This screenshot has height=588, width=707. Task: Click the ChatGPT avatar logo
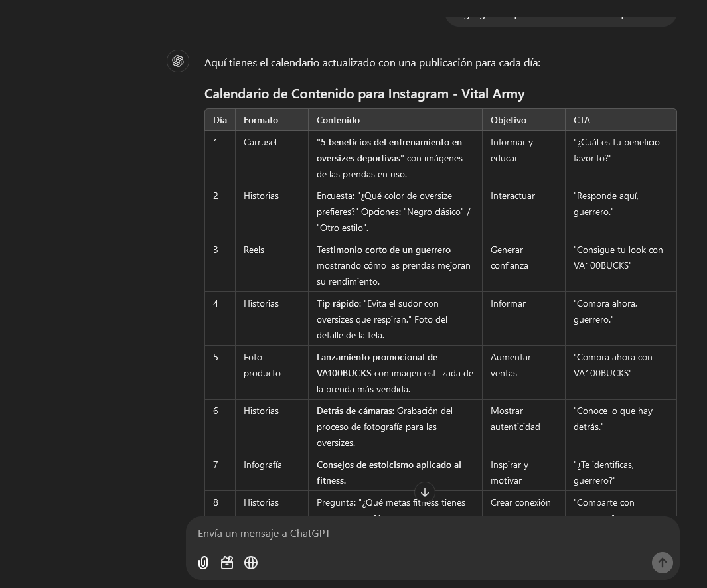point(178,61)
